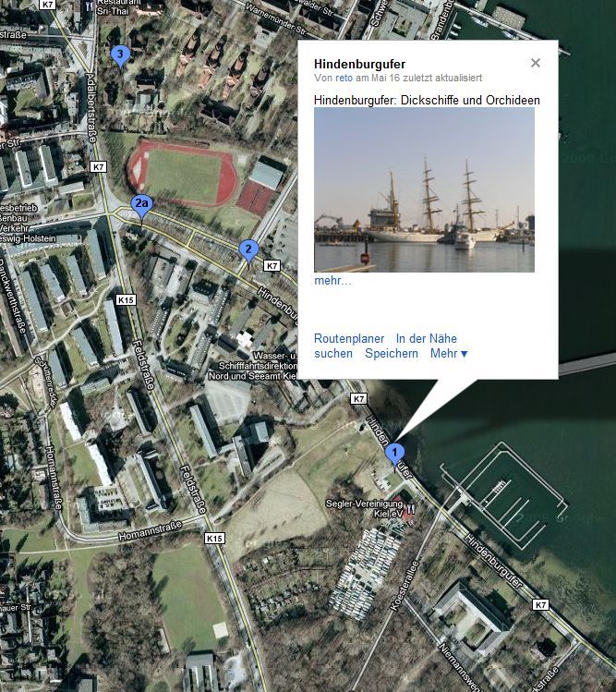Click the Segler-Vereinigung Kiel restaurant icon
Screen dimensions: 616x692
411,509
